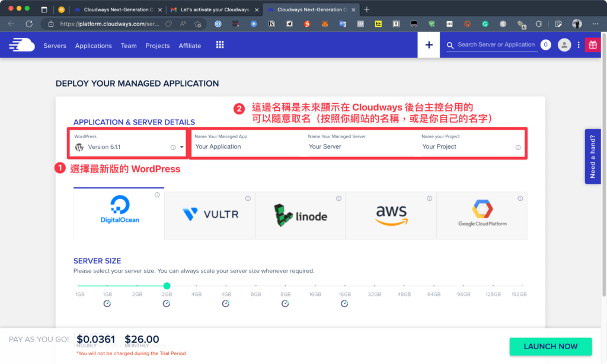Reload the page with the refresh icon
Viewport: 607px width, 364px height.
[29, 24]
